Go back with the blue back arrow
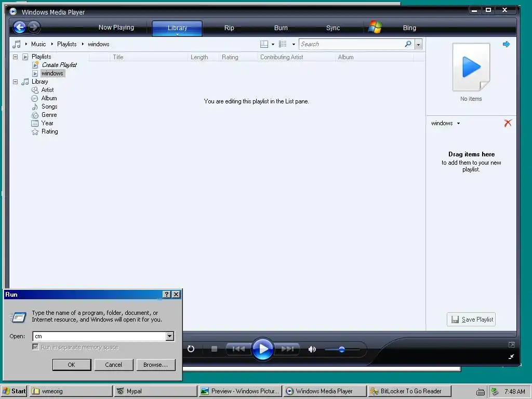The width and height of the screenshot is (532, 399). tap(20, 27)
